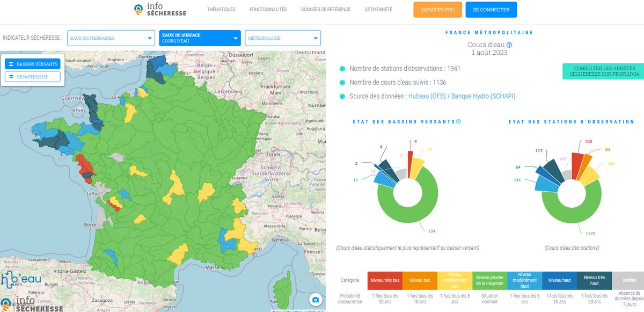The image size is (644, 312).
Task: Open help icon next to Cours d'eau title
Action: tap(509, 46)
